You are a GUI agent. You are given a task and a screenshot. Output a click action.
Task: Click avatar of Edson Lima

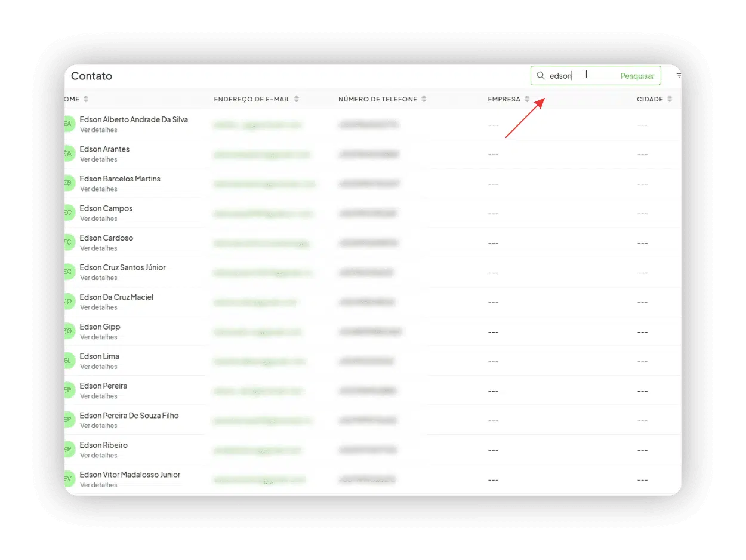[x=69, y=361]
